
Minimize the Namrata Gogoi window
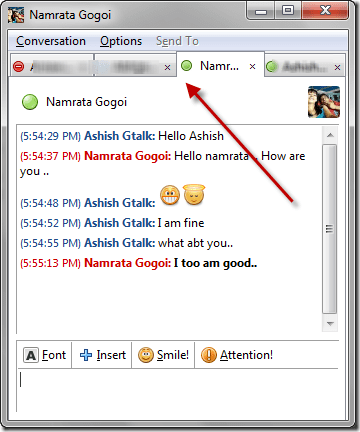click(261, 12)
